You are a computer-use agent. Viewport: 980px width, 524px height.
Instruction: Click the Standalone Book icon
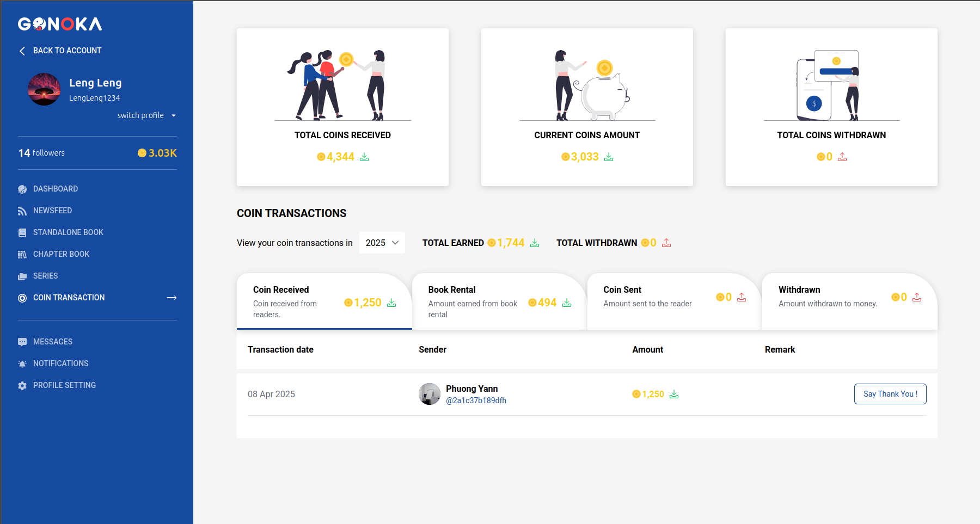point(22,233)
